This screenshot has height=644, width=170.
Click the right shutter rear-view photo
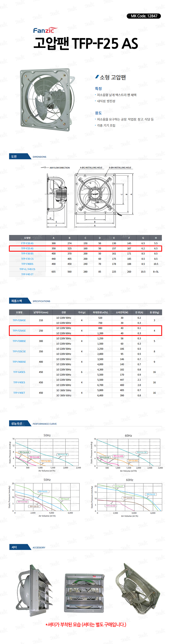coord(137,589)
